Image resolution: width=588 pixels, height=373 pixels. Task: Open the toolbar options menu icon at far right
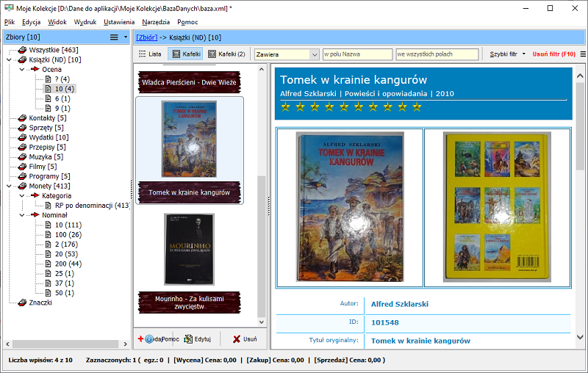(x=583, y=54)
